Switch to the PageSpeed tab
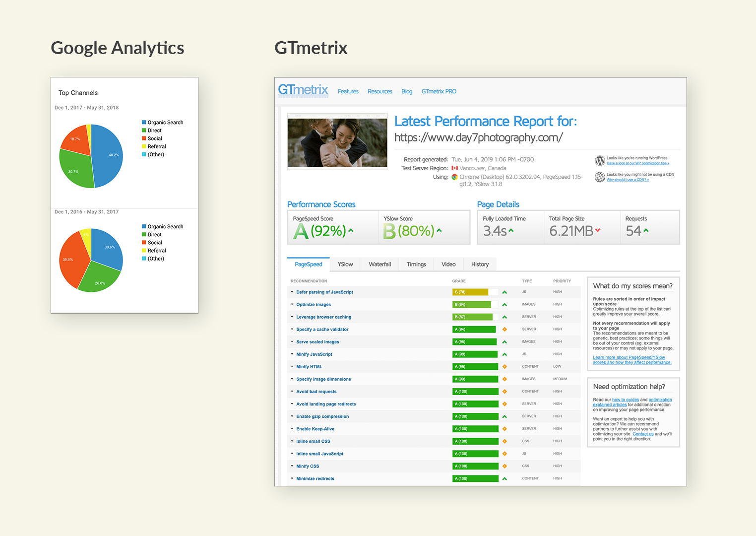The image size is (756, 536). click(x=309, y=265)
